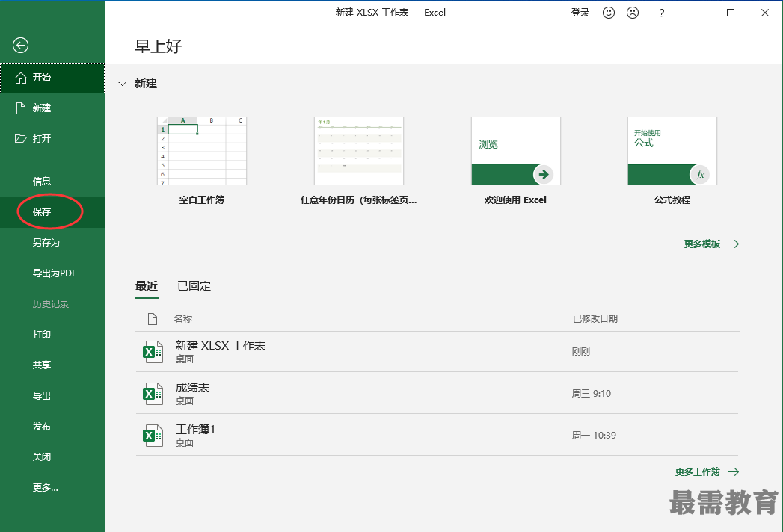Switch to the 最近 tab

pyautogui.click(x=147, y=286)
